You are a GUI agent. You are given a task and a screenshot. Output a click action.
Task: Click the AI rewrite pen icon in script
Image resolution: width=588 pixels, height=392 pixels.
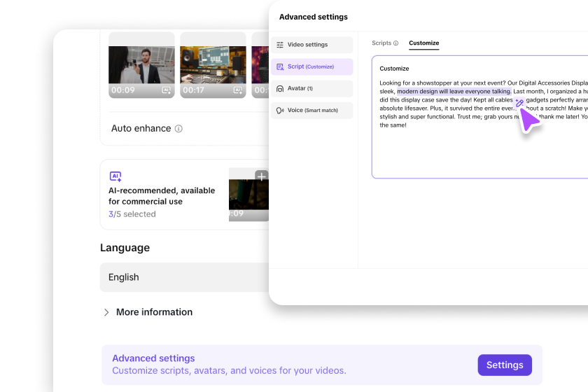click(x=519, y=102)
